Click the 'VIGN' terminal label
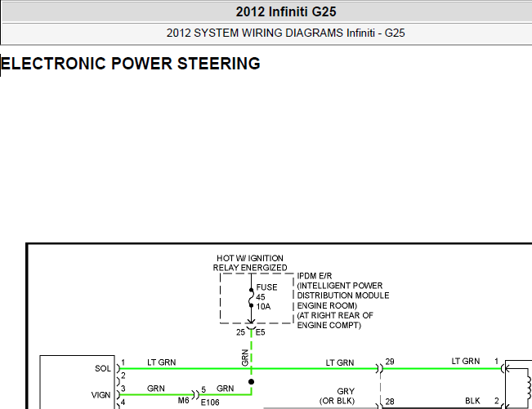 [x=101, y=395]
